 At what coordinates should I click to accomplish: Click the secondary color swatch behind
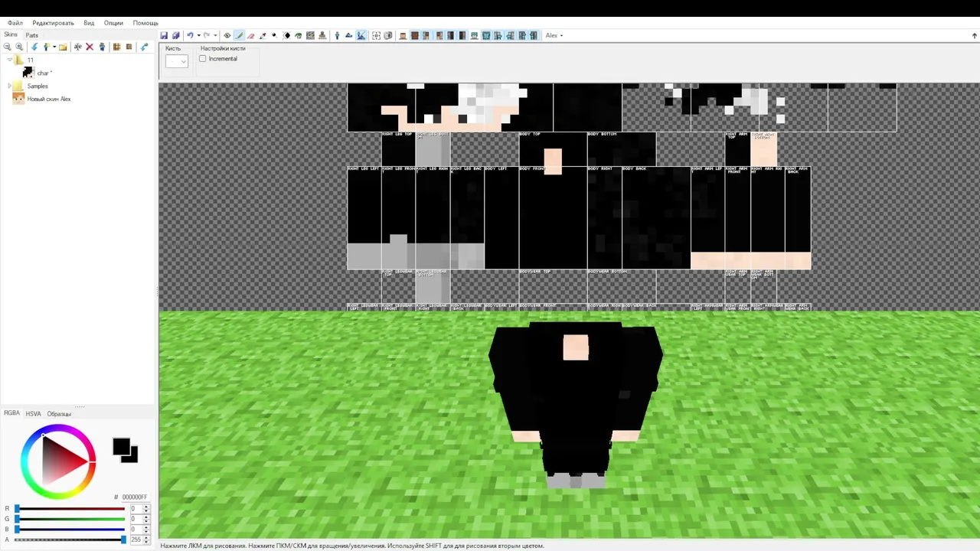(133, 458)
